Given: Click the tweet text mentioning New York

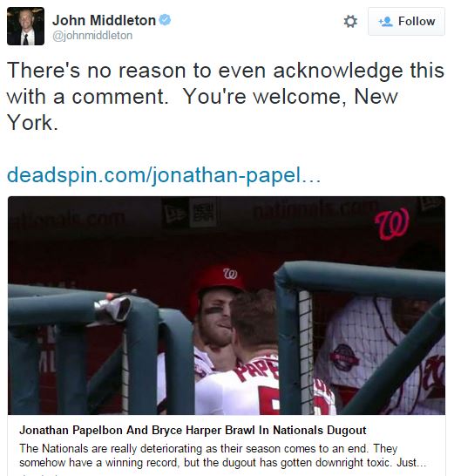Looking at the screenshot, I should click(x=225, y=96).
